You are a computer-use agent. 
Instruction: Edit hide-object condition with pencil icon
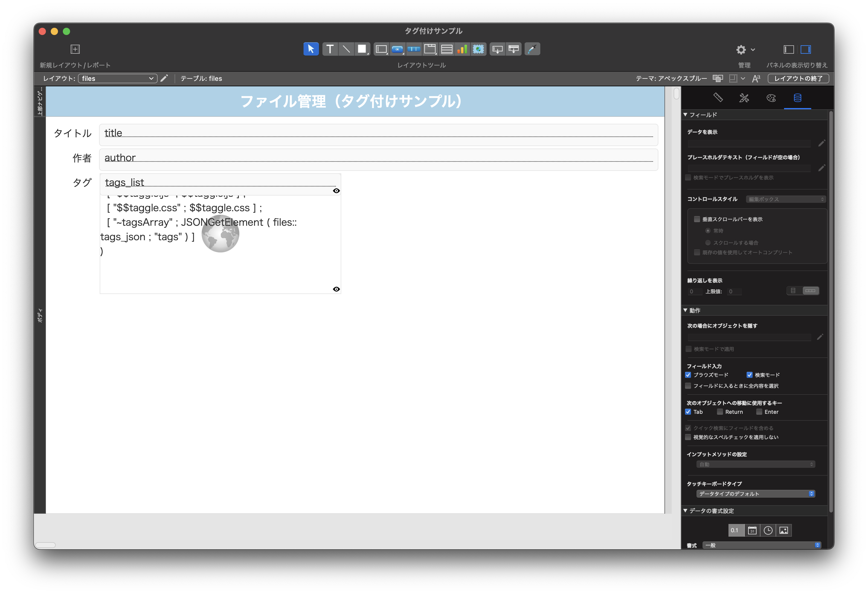(x=820, y=337)
